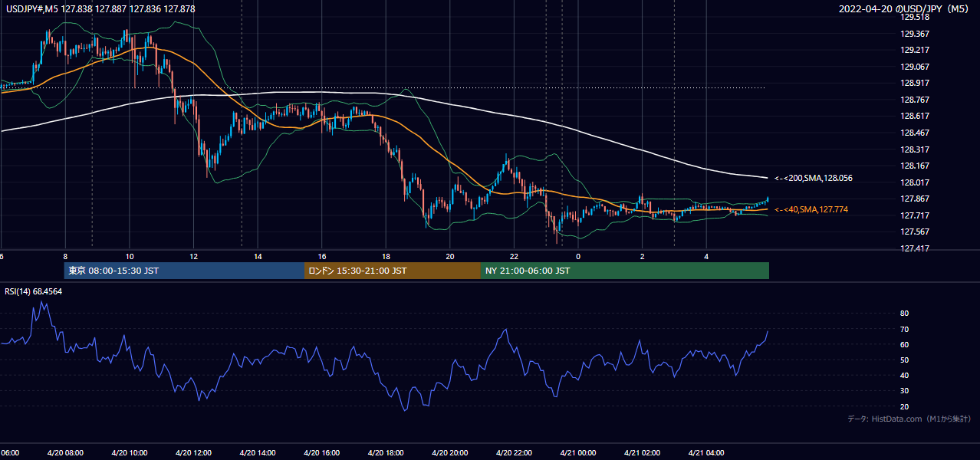Click the 4/20 10:00 date label
Screen dimensions: 980x460
tap(129, 453)
